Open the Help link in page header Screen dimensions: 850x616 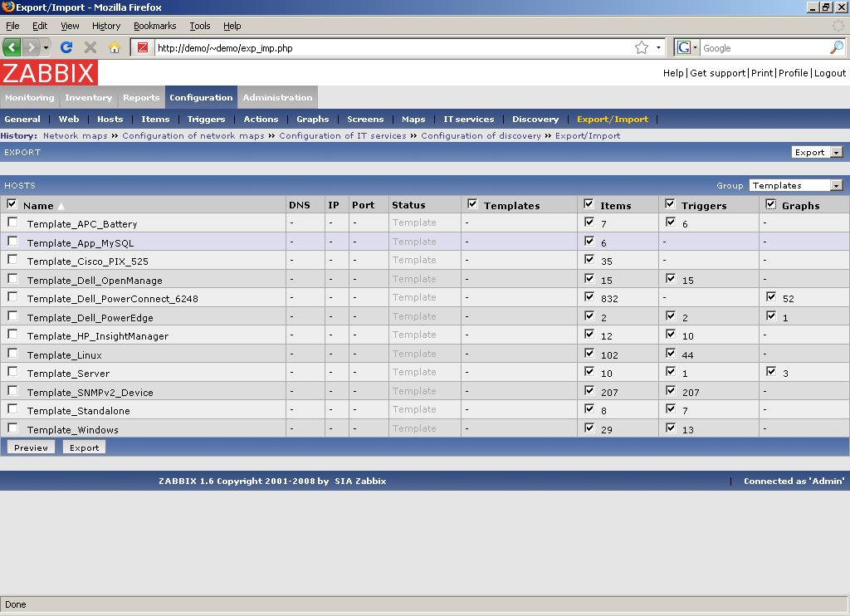tap(673, 73)
